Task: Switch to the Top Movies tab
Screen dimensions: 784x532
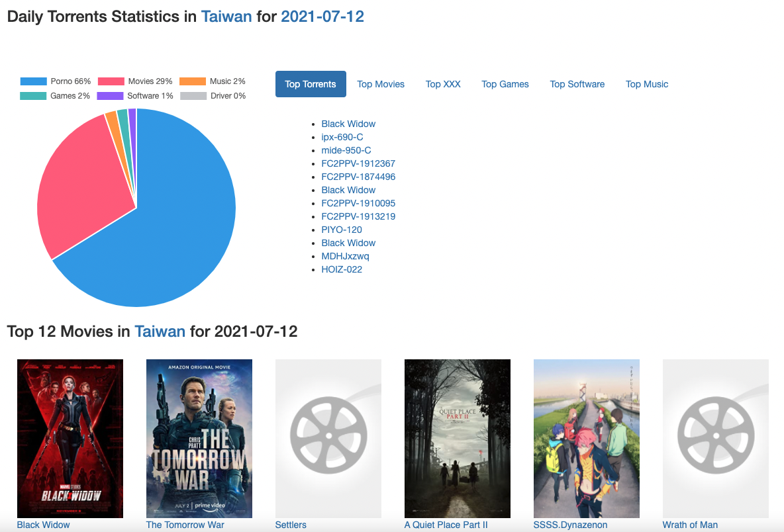Action: (381, 85)
